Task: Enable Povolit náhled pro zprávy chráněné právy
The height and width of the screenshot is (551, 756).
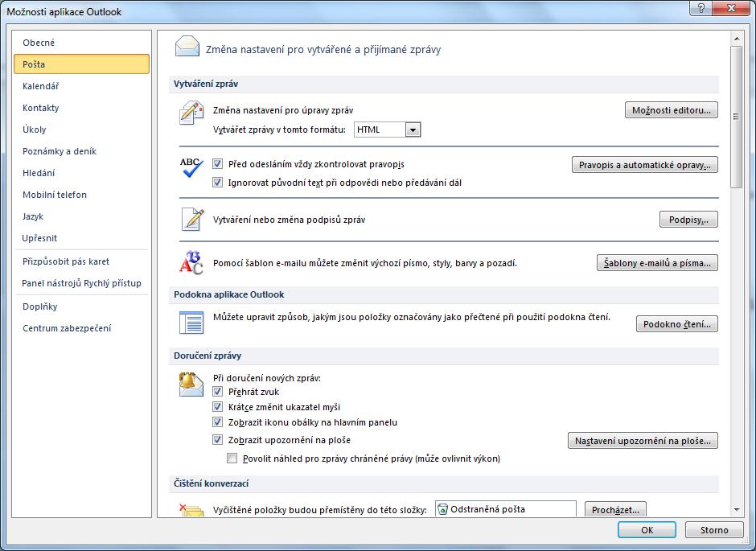Action: pyautogui.click(x=232, y=458)
